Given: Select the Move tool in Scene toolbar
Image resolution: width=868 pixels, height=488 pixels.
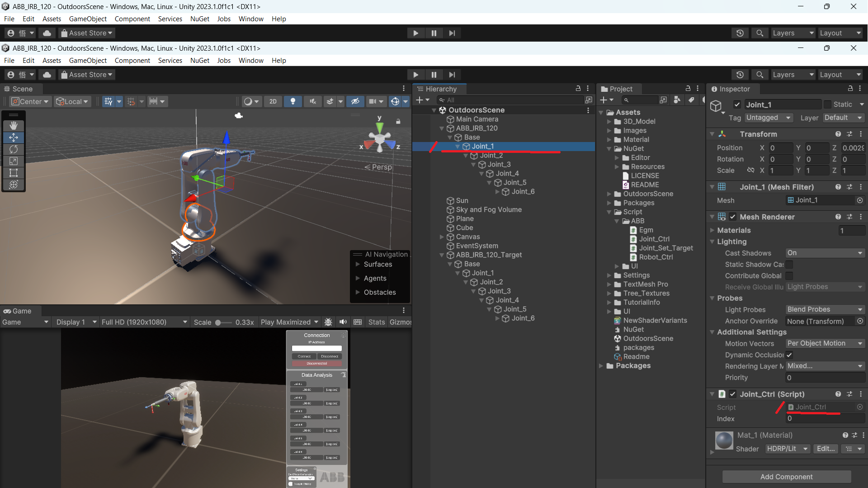Looking at the screenshot, I should 14,137.
